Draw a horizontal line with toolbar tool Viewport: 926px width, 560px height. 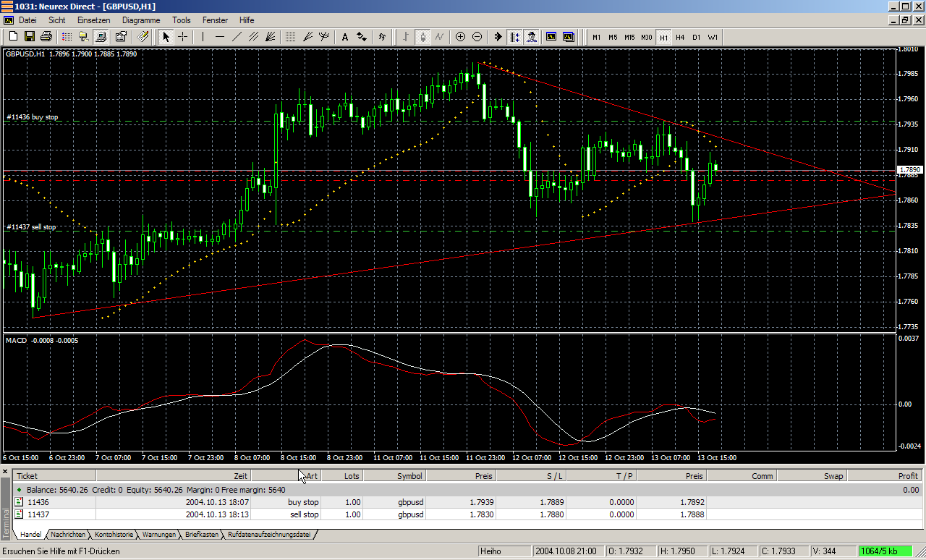220,36
